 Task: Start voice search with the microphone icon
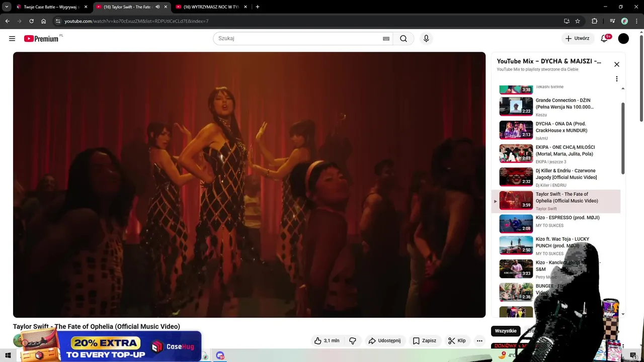426,39
